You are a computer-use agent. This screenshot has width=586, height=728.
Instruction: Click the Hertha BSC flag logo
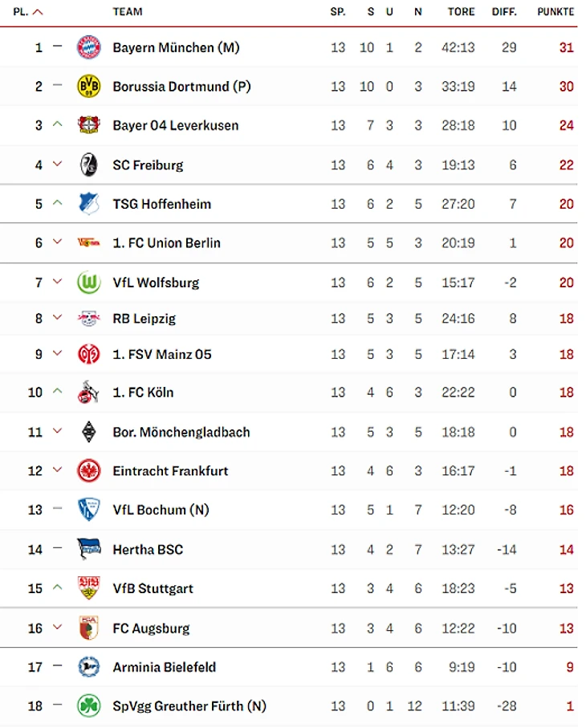pos(88,550)
